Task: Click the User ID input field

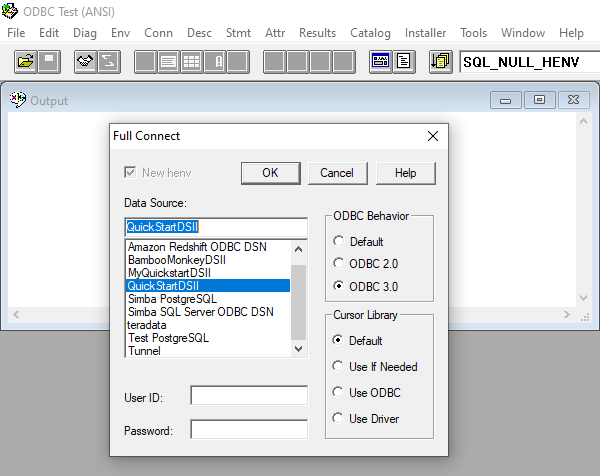Action: 249,396
